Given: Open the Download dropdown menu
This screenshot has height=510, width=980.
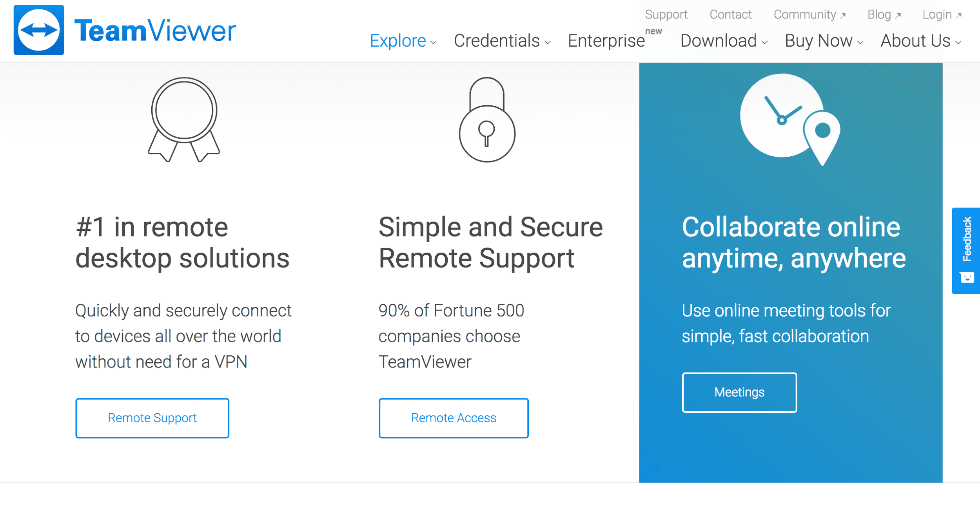Looking at the screenshot, I should pos(724,41).
